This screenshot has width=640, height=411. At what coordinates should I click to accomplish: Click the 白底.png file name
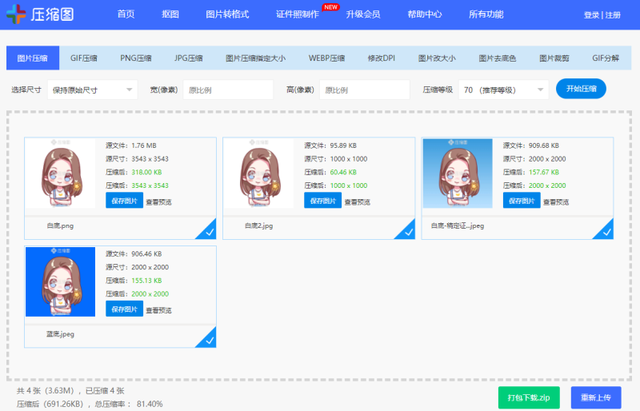[60, 226]
